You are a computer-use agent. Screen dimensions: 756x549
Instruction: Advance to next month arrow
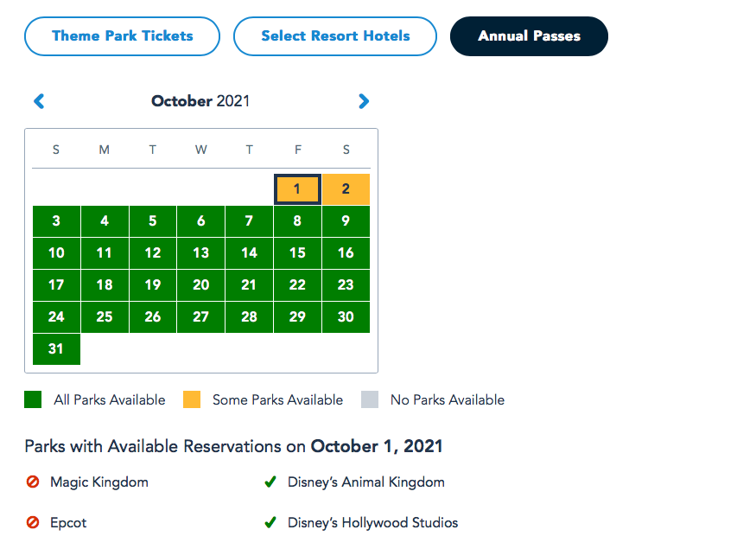click(x=364, y=101)
